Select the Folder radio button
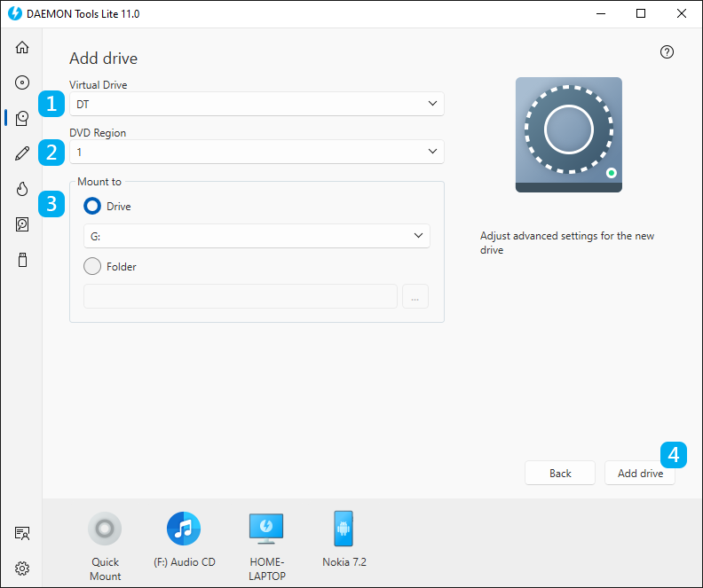Image resolution: width=703 pixels, height=588 pixels. [92, 266]
